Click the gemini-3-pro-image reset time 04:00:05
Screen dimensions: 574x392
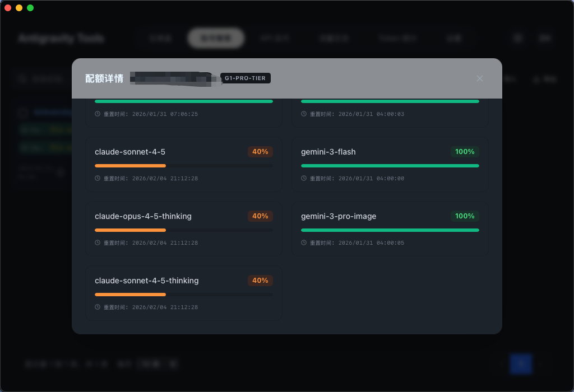pyautogui.click(x=357, y=243)
